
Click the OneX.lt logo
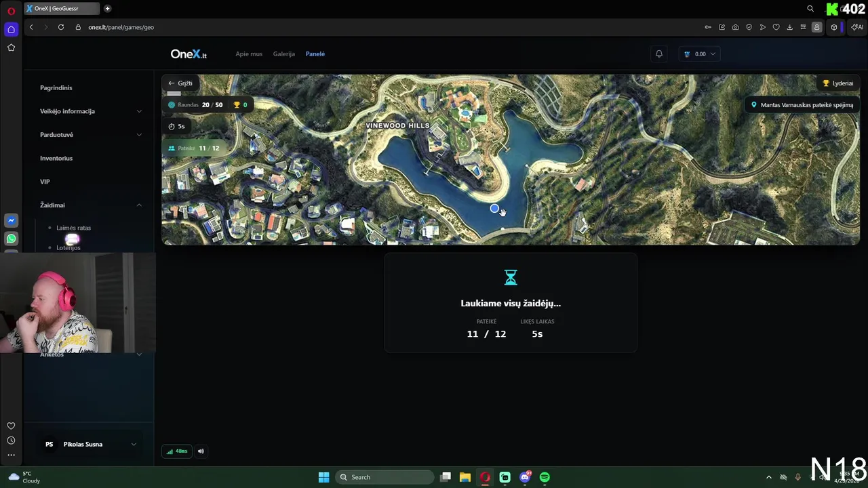click(x=189, y=54)
